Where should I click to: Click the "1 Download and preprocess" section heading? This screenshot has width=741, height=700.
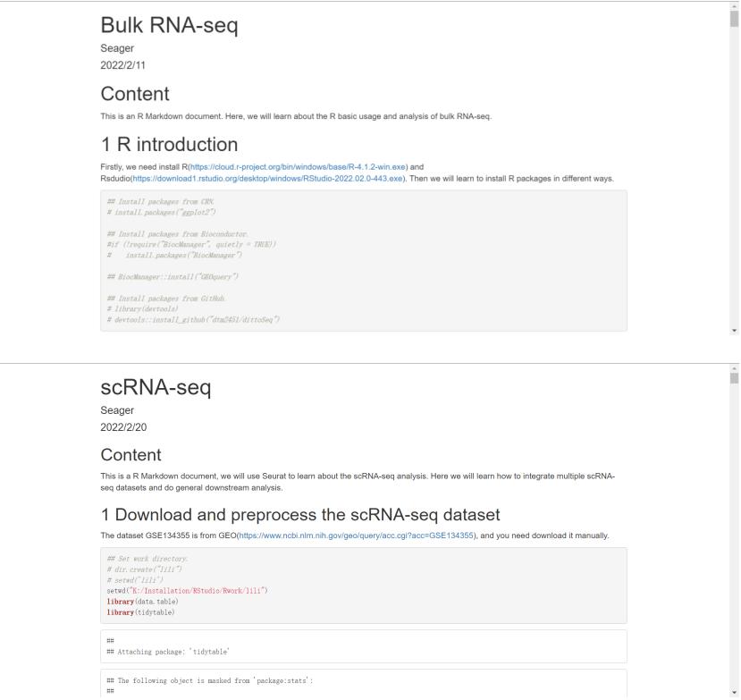tap(299, 514)
